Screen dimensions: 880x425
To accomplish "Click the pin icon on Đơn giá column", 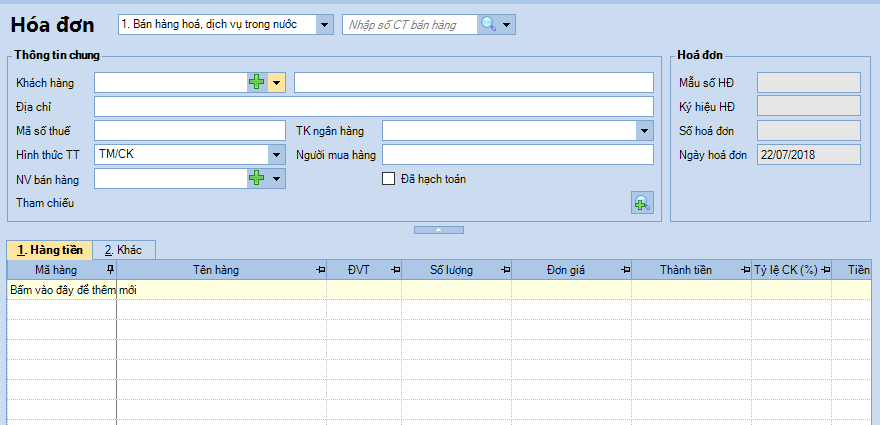I will 625,270.
